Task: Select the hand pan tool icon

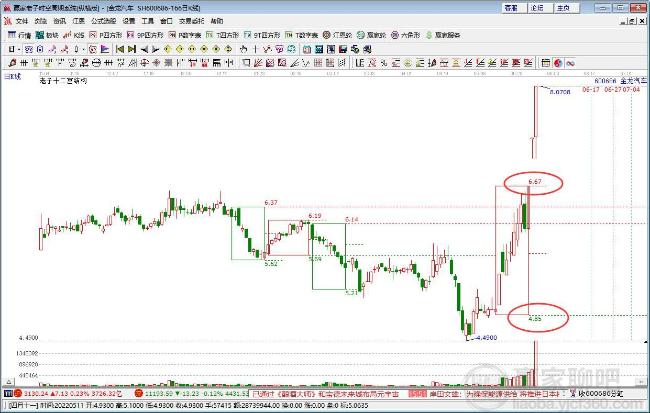Action: point(243,49)
